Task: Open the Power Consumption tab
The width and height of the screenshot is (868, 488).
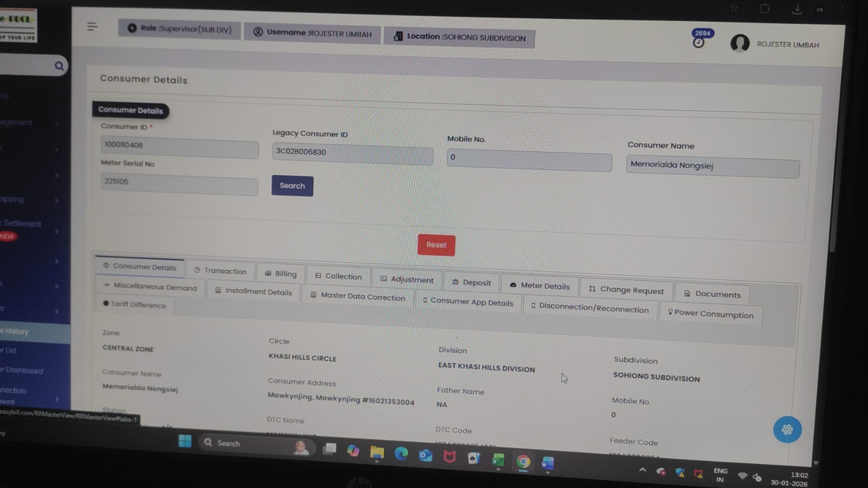Action: 711,314
